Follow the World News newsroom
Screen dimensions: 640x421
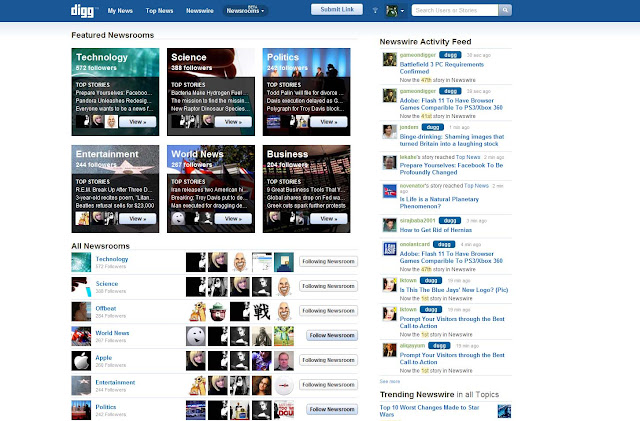332,335
